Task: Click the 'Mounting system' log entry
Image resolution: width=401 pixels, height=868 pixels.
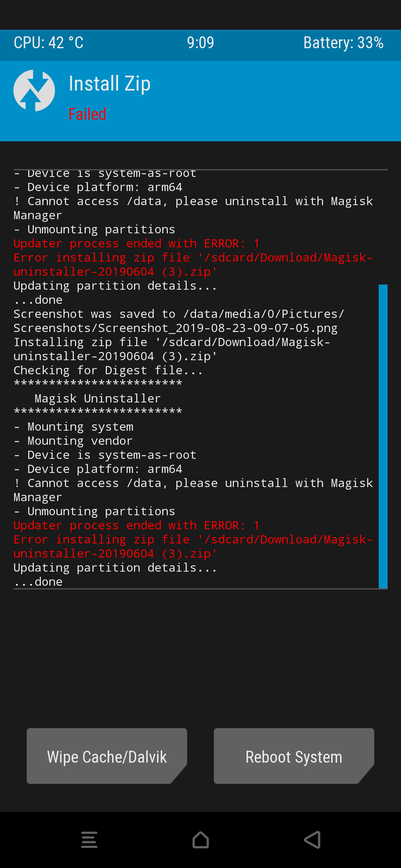Action: coord(80,427)
